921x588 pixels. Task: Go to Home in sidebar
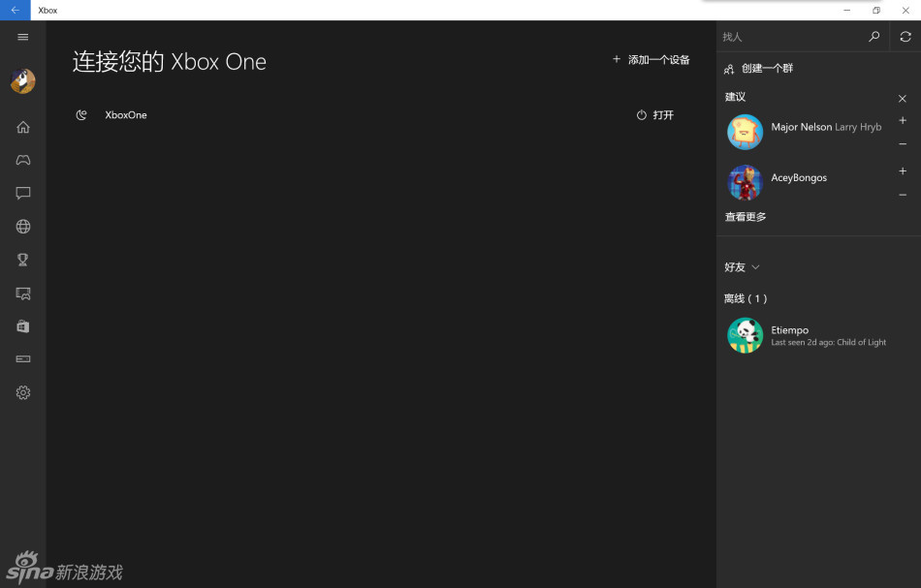point(23,127)
